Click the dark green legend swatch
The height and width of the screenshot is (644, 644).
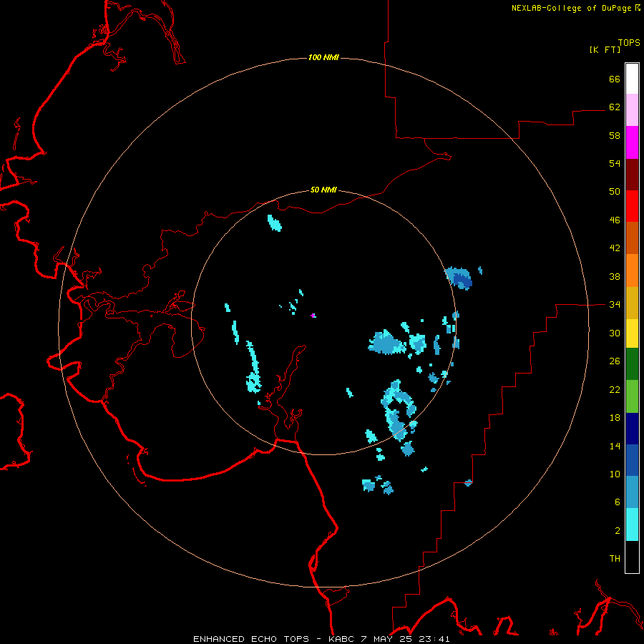[x=632, y=364]
